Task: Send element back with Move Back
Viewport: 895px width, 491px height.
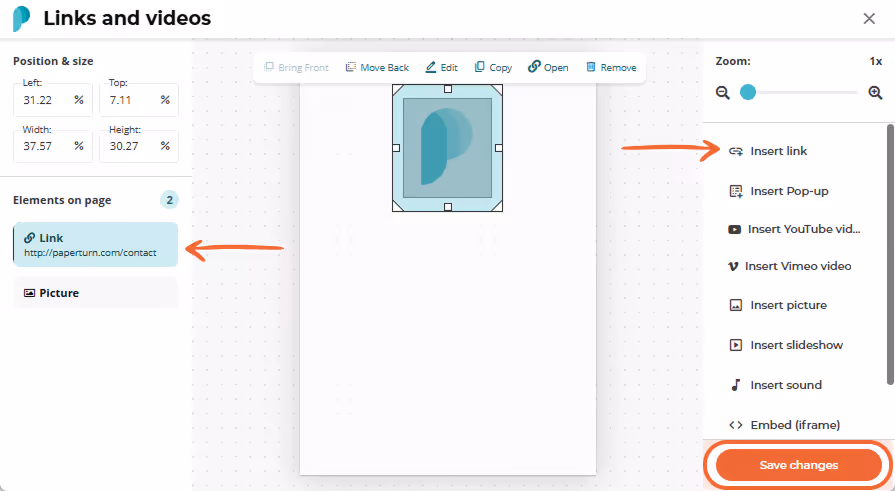Action: 377,67
